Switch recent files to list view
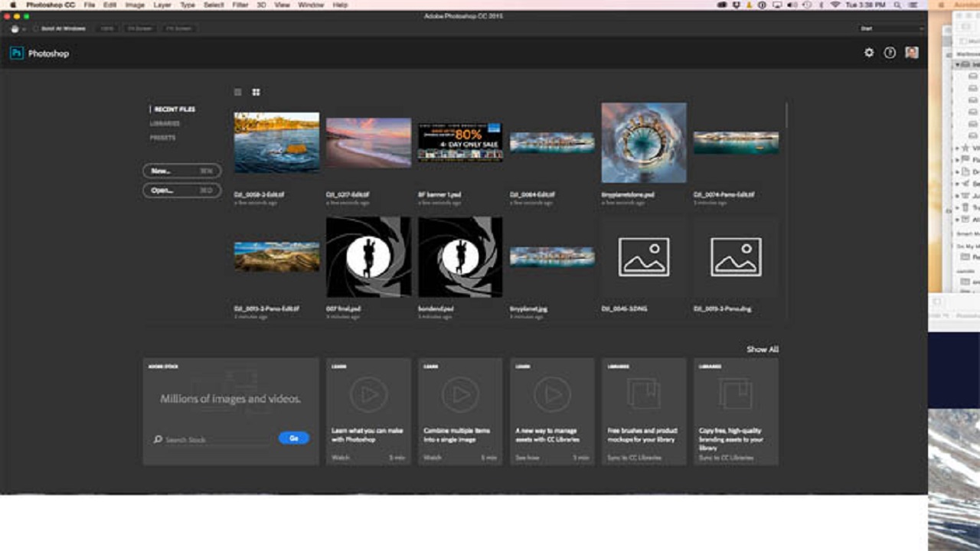980x551 pixels. pos(237,92)
